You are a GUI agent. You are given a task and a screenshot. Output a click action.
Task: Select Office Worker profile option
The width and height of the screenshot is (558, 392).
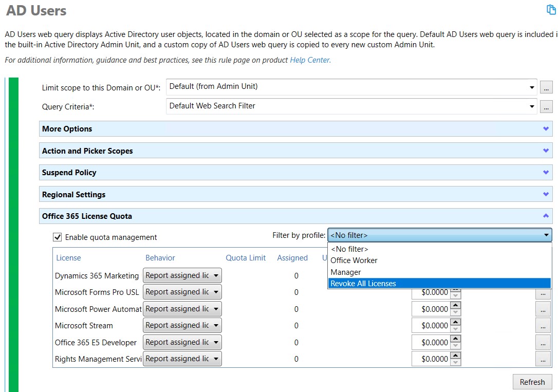click(439, 260)
